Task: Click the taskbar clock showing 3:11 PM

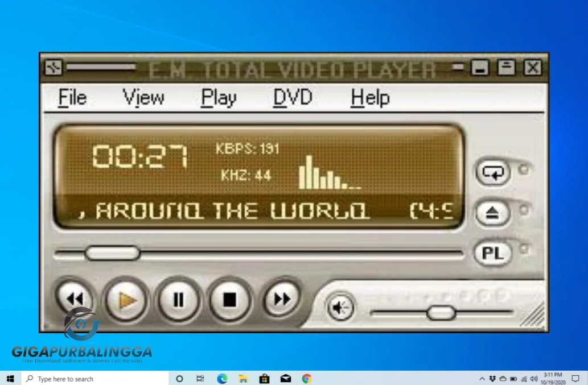Action: (x=553, y=379)
